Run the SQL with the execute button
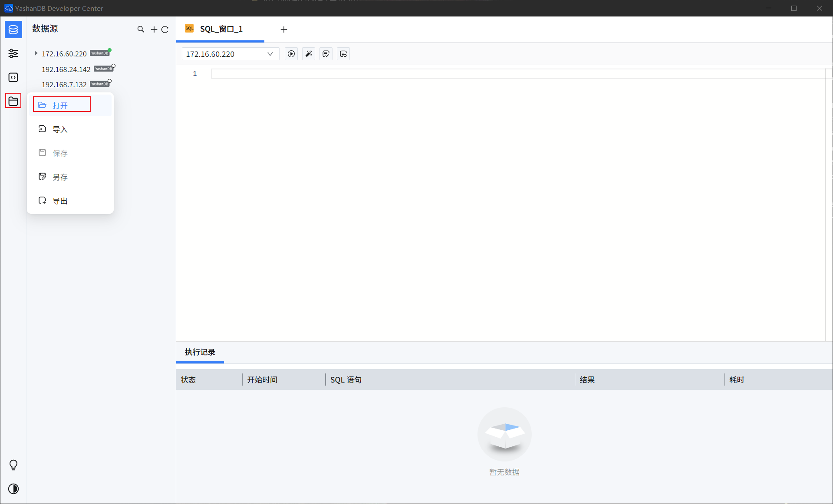 click(291, 54)
